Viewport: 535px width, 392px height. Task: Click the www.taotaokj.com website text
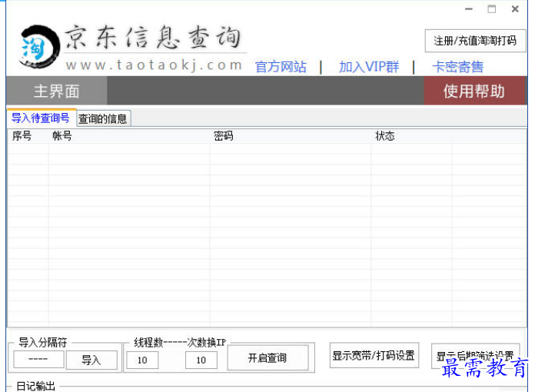click(x=155, y=65)
